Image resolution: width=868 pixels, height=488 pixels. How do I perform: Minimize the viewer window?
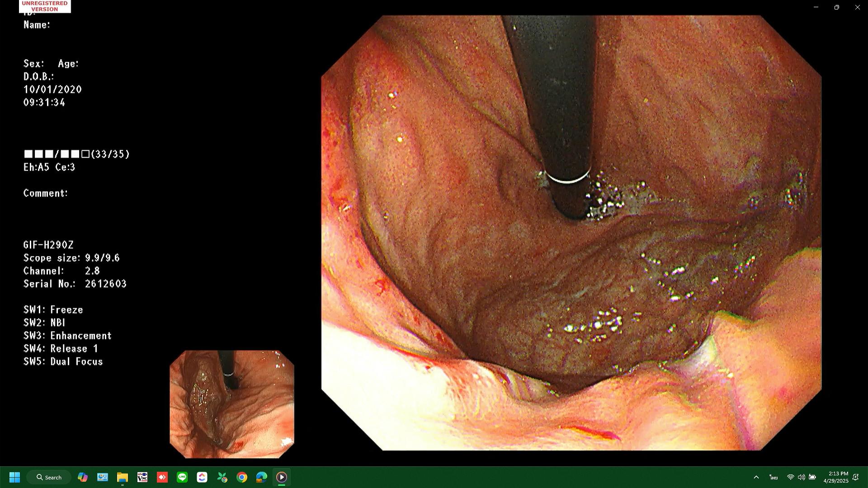coord(816,7)
